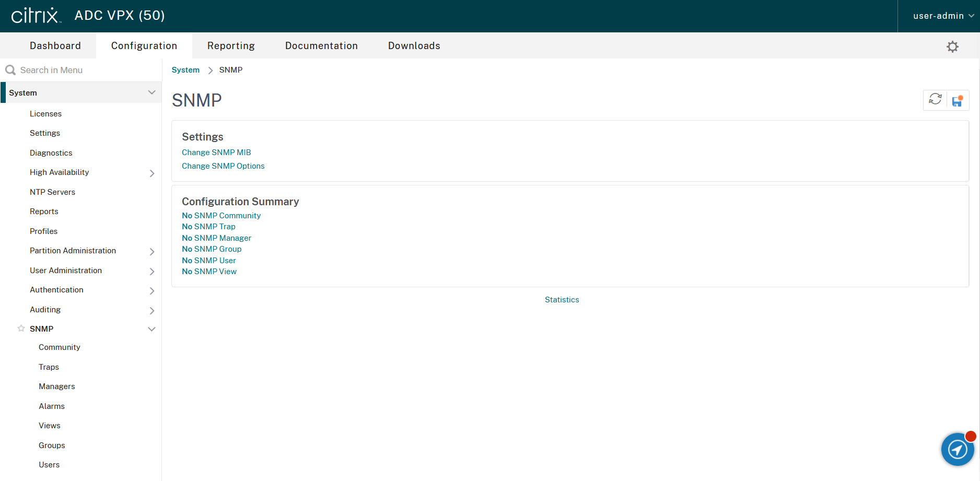Go to the Documentation tab
Viewport: 980px width, 481px height.
click(x=321, y=45)
